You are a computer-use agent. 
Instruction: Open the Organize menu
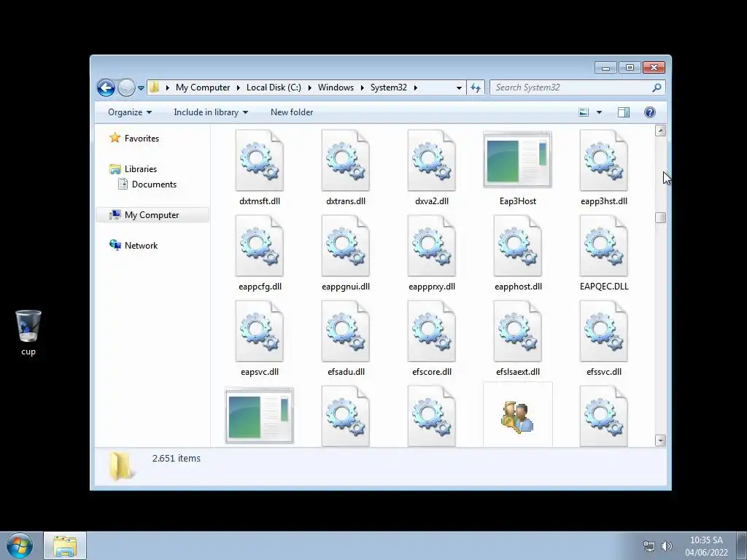pos(130,112)
